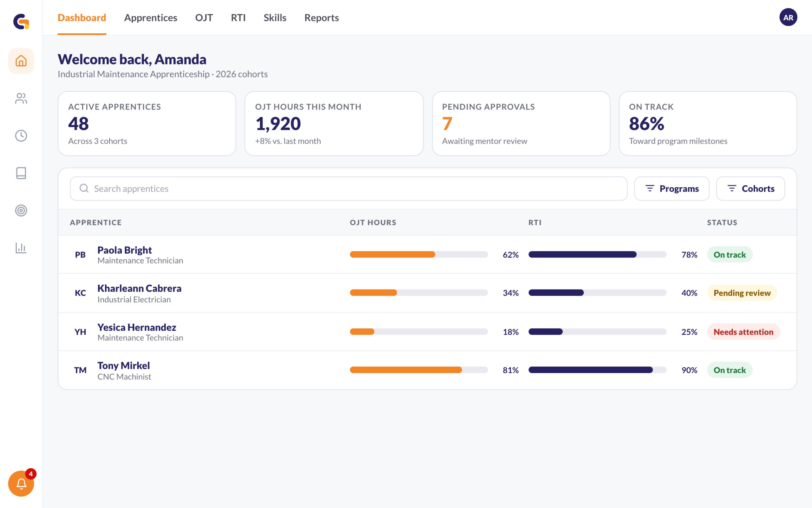The width and height of the screenshot is (812, 508).
Task: Click Tony Mirkel's On track badge
Action: (730, 370)
